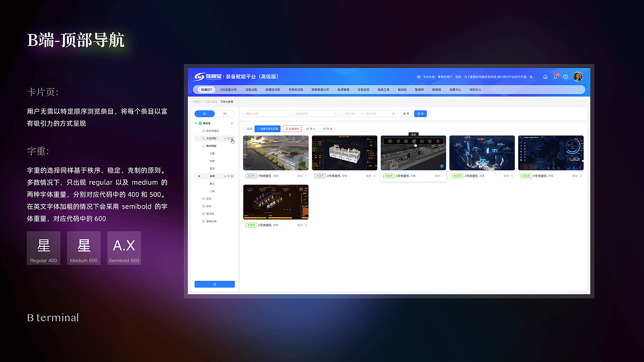
Task: Click the home icon in the top navigation
Action: [x=545, y=77]
